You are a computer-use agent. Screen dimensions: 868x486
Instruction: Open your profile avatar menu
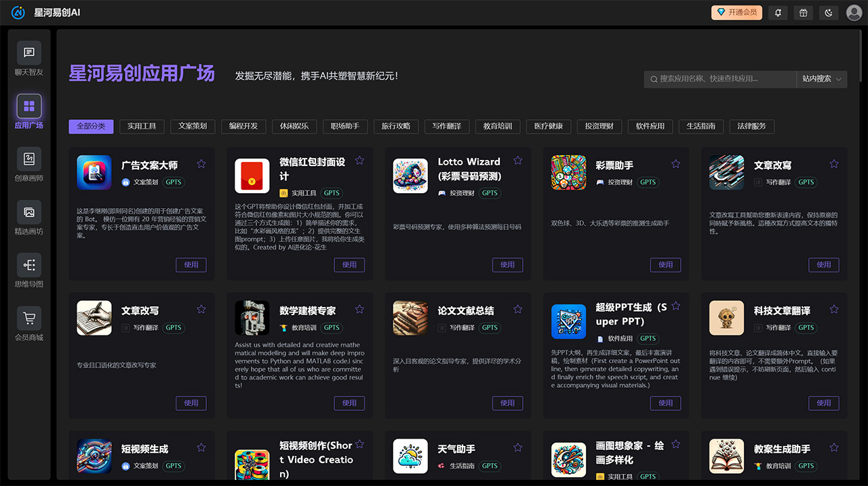pos(854,12)
